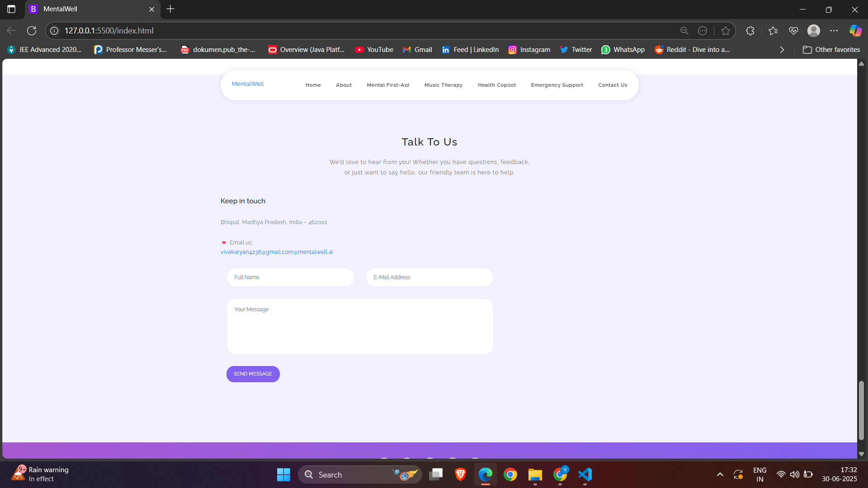868x488 pixels.
Task: Open Other favorites folder
Action: click(x=831, y=50)
